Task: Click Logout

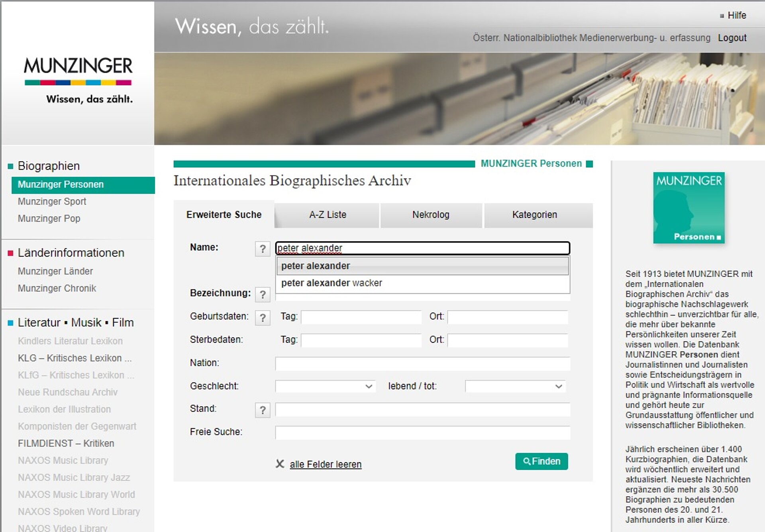Action: (x=732, y=38)
